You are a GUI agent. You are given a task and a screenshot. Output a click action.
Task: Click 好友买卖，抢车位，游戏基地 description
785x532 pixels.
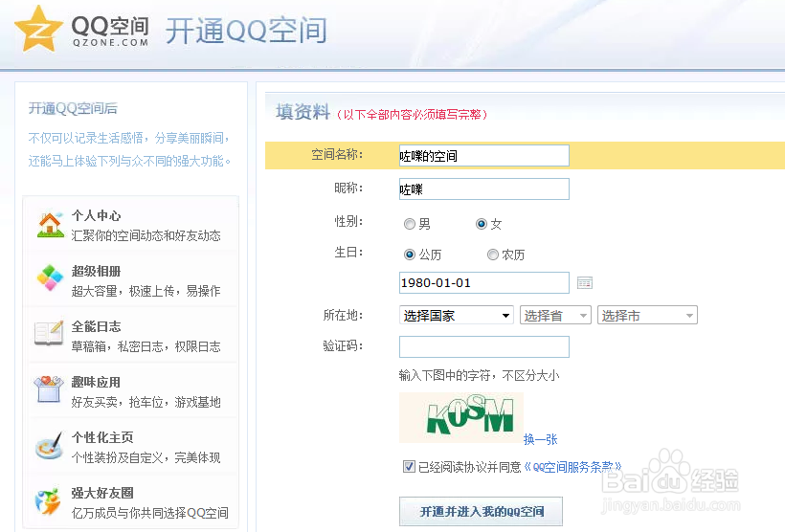pos(146,403)
